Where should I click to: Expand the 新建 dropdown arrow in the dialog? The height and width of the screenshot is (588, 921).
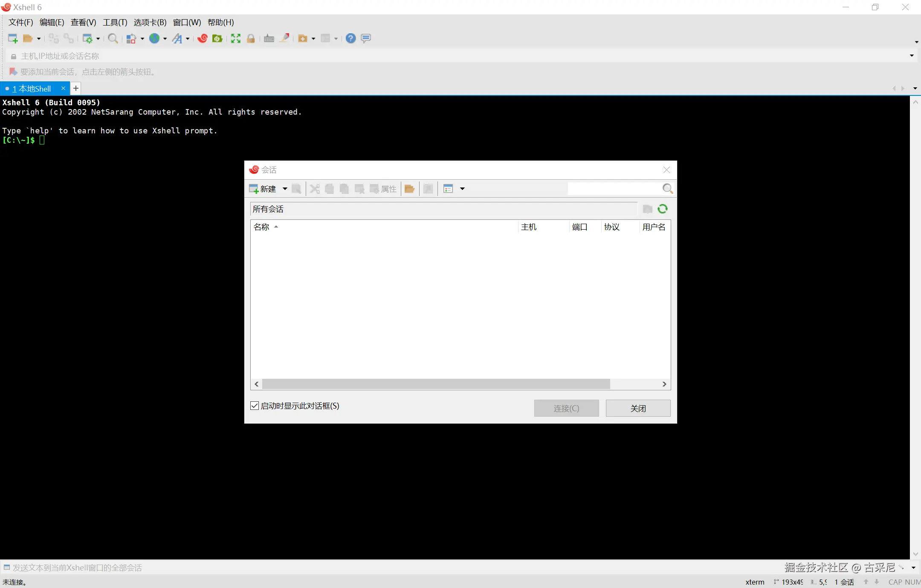pos(285,189)
